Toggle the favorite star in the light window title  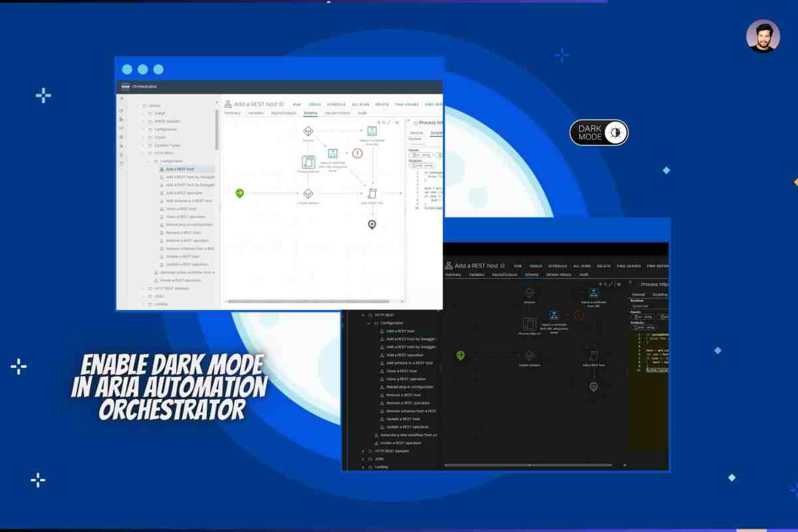point(281,104)
